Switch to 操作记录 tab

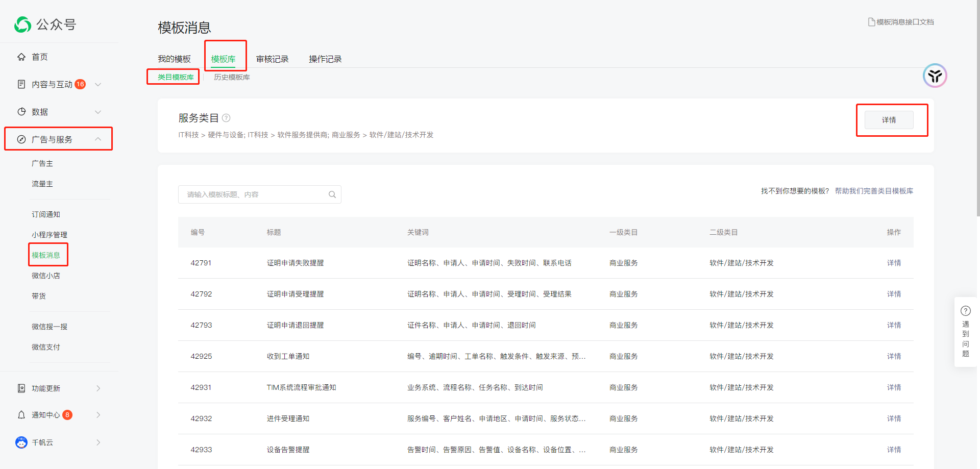click(x=325, y=59)
